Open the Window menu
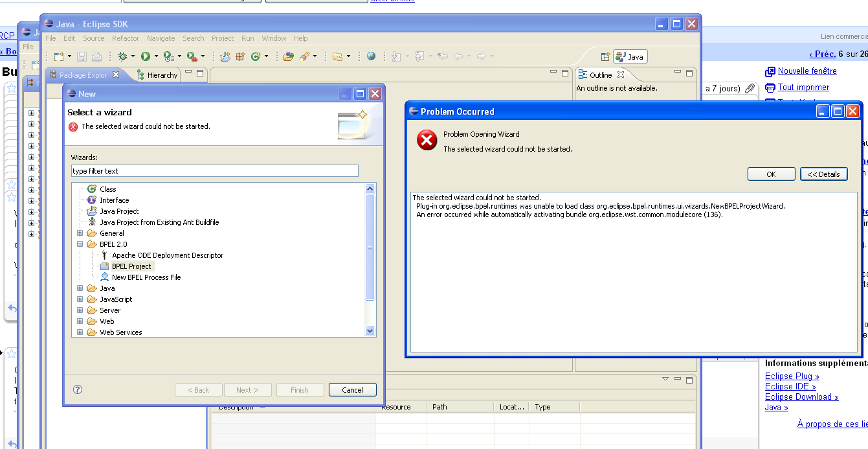The image size is (868, 449). click(274, 38)
